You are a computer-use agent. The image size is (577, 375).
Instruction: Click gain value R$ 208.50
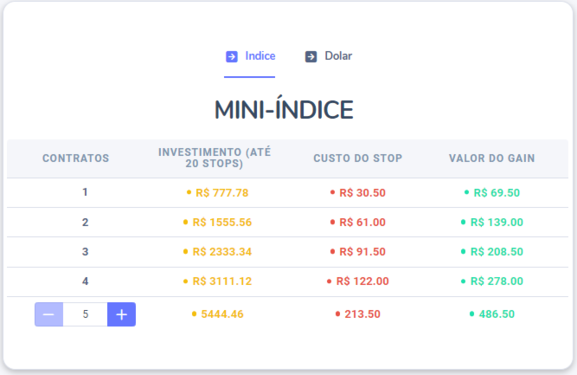click(x=497, y=252)
